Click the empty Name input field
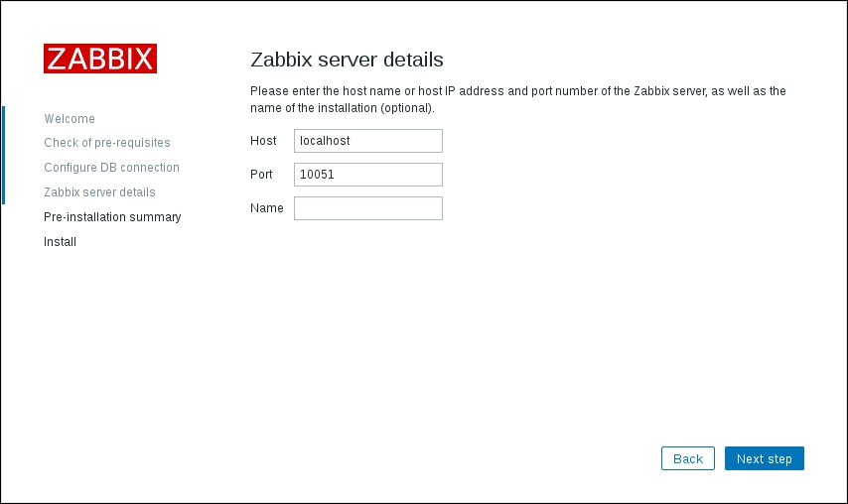 click(368, 208)
